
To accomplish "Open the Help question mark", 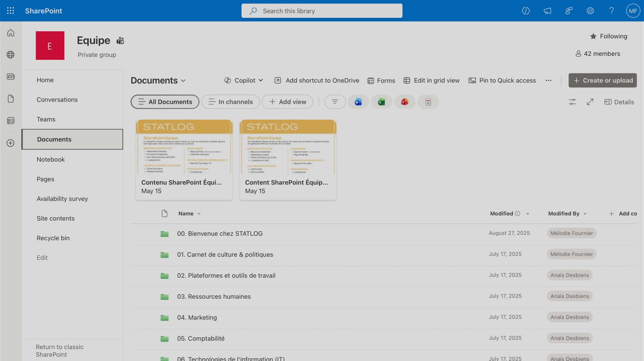I will (x=612, y=11).
